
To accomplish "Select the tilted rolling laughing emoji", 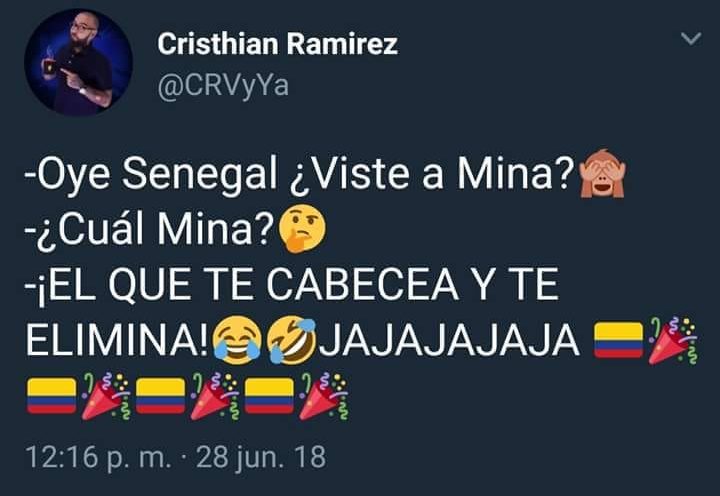I will [293, 340].
